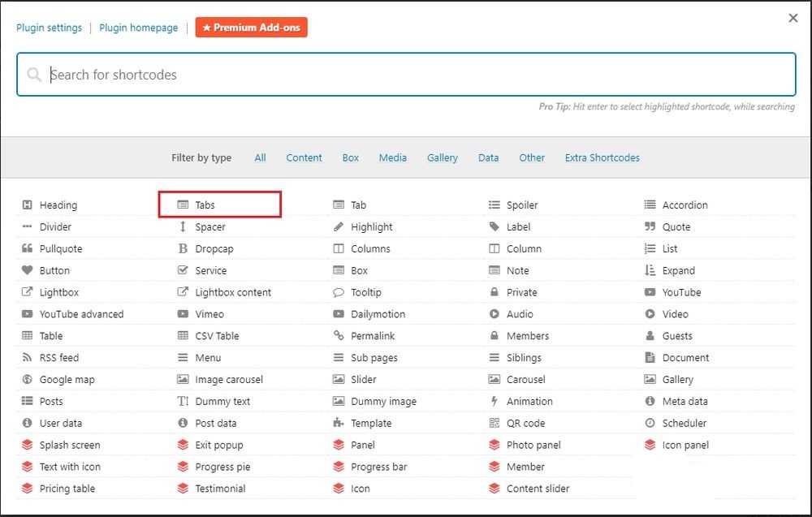Focus the Search for shortcodes field

[x=406, y=75]
